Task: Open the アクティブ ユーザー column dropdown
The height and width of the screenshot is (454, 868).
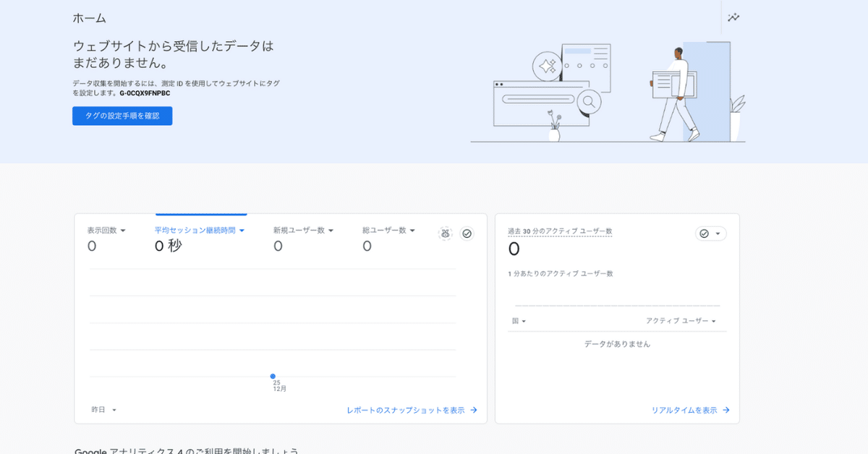Action: (681, 321)
